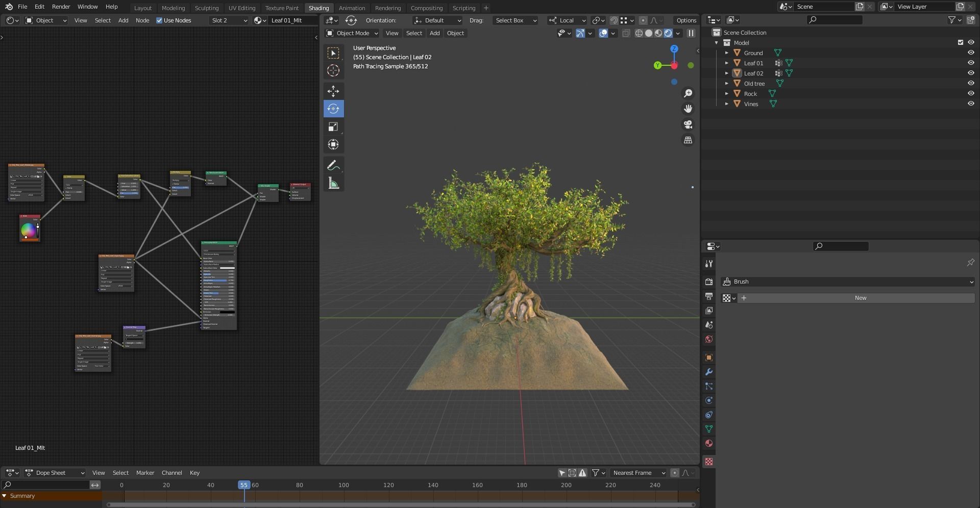Open the Object Constraints tab
The width and height of the screenshot is (980, 508).
708,415
